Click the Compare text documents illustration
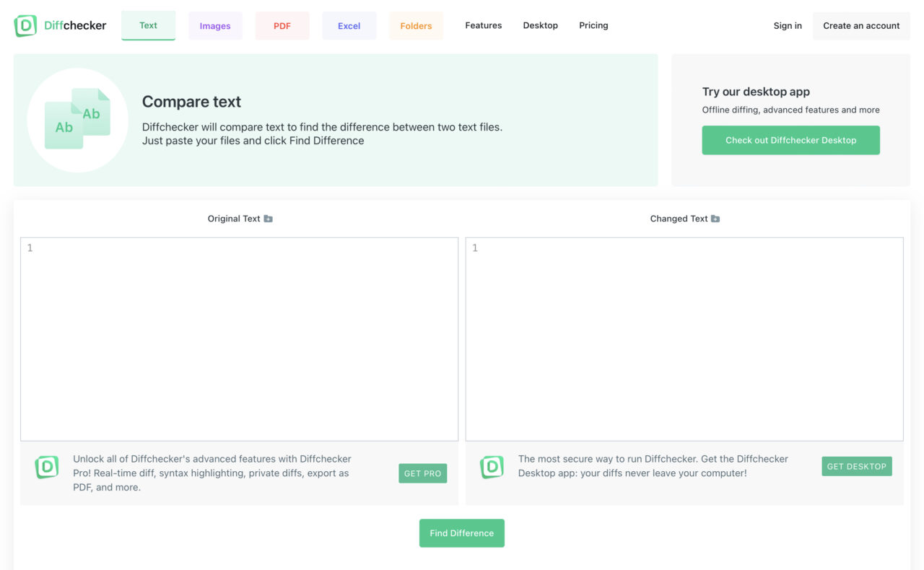The width and height of the screenshot is (924, 570). click(77, 120)
